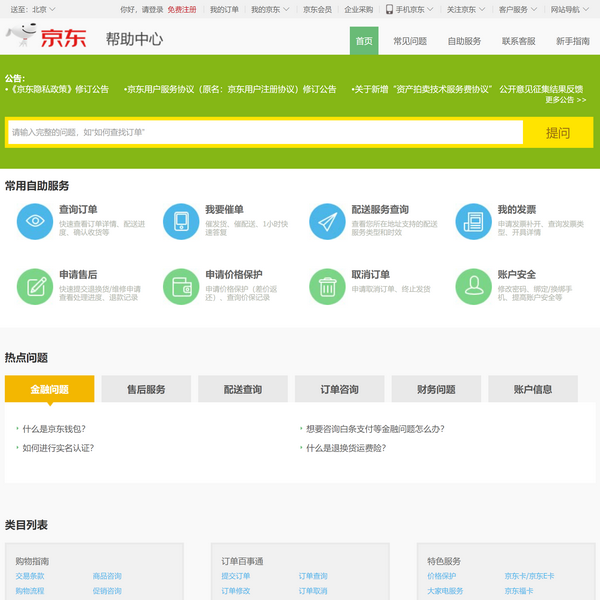
Task: Select the 配送查询 hot issues tab
Action: tap(243, 389)
